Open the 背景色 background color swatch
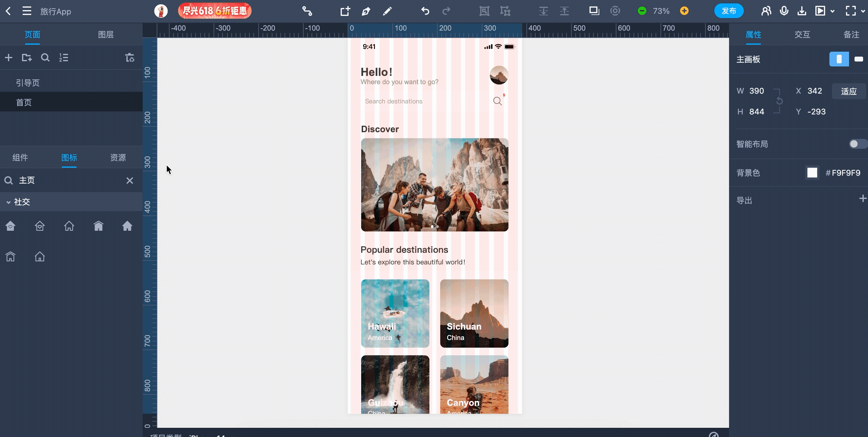The image size is (868, 437). [x=812, y=173]
